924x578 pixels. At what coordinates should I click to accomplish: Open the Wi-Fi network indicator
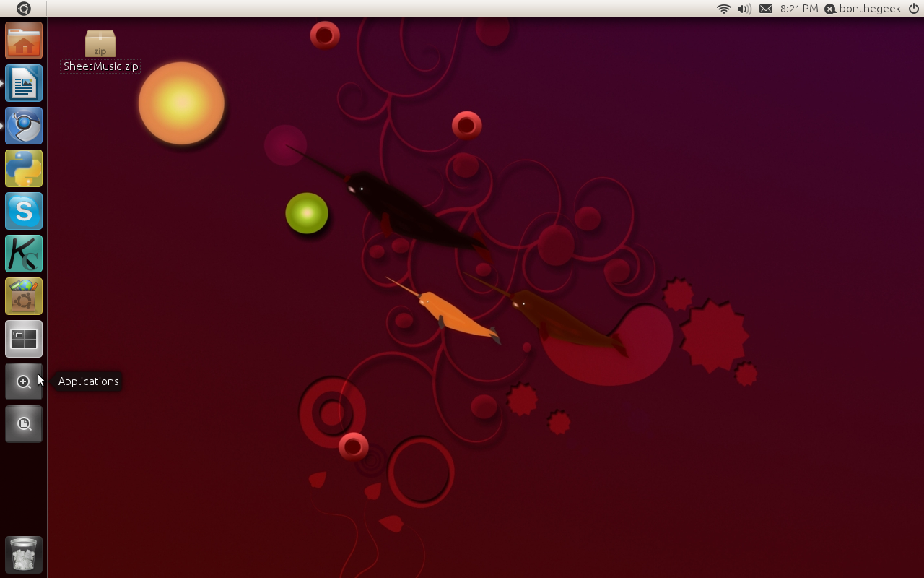tap(723, 9)
